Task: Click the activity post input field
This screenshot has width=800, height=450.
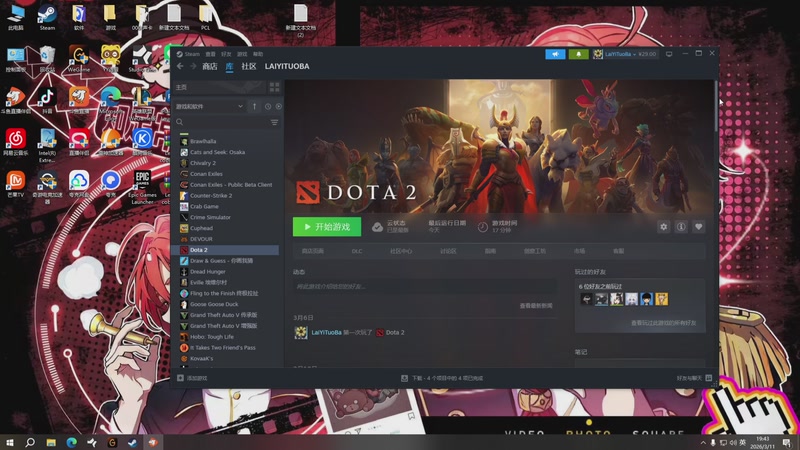Action: [424, 286]
